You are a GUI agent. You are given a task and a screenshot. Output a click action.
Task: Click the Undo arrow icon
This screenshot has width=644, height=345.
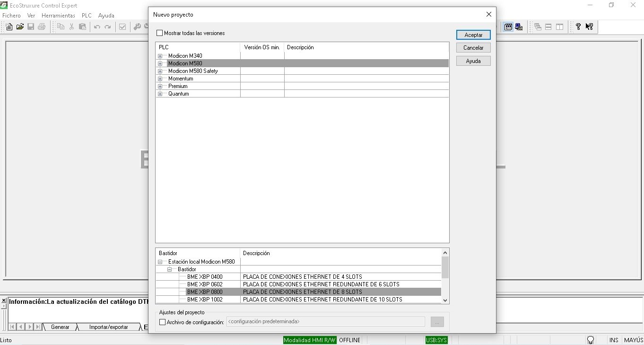[x=97, y=27]
